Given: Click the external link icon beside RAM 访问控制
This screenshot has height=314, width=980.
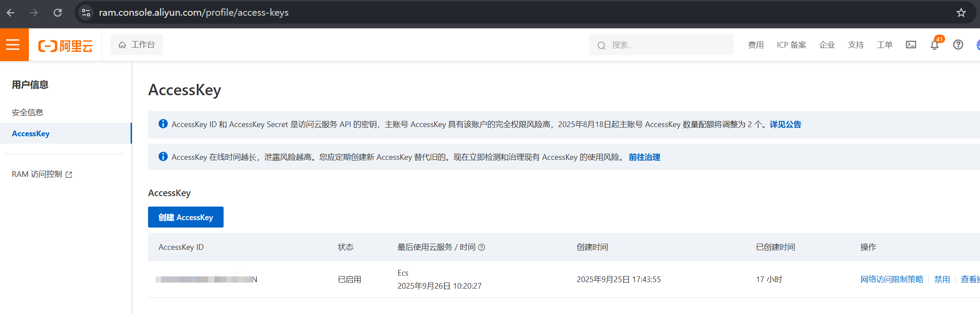Looking at the screenshot, I should 69,175.
